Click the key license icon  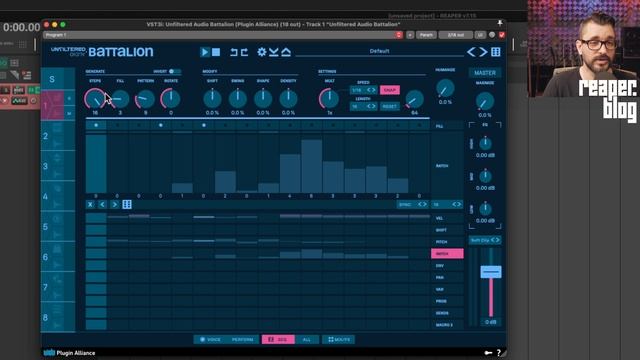[x=488, y=353]
